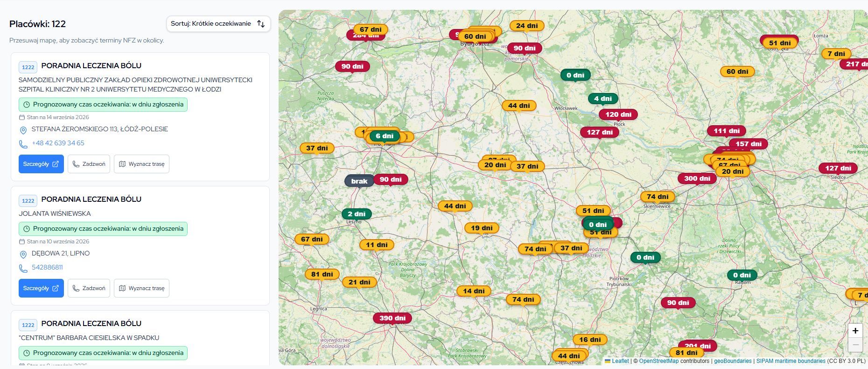868x369 pixels.
Task: Select the '19 dni' yellow map marker
Action: tap(482, 228)
